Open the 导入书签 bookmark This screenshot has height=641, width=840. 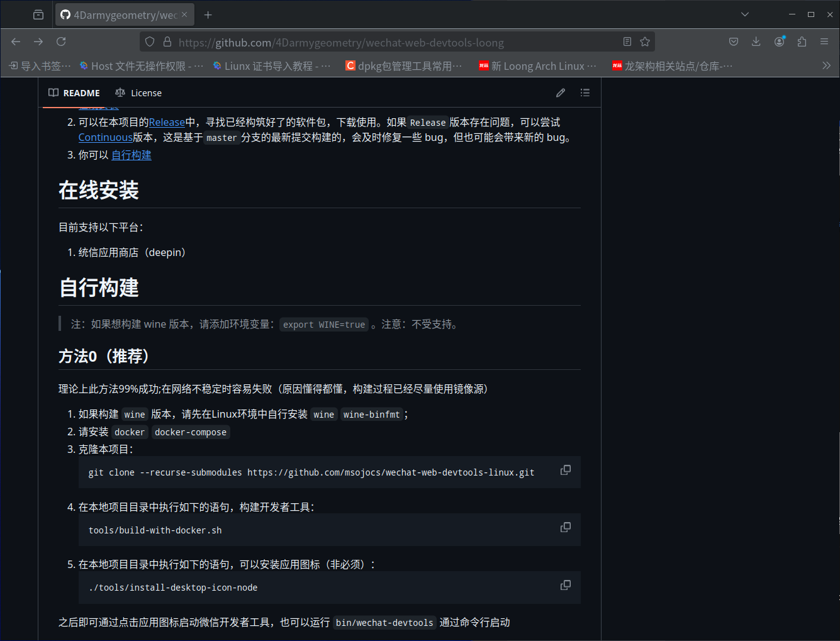pos(40,66)
